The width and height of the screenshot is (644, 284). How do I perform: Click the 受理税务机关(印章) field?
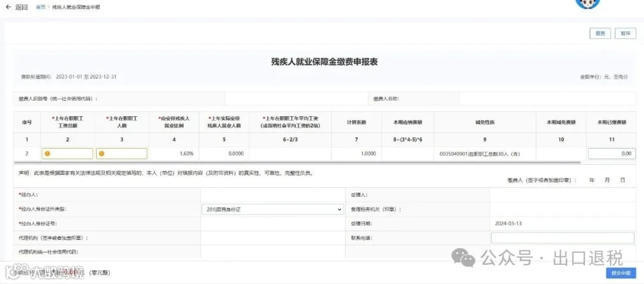pyautogui.click(x=563, y=209)
